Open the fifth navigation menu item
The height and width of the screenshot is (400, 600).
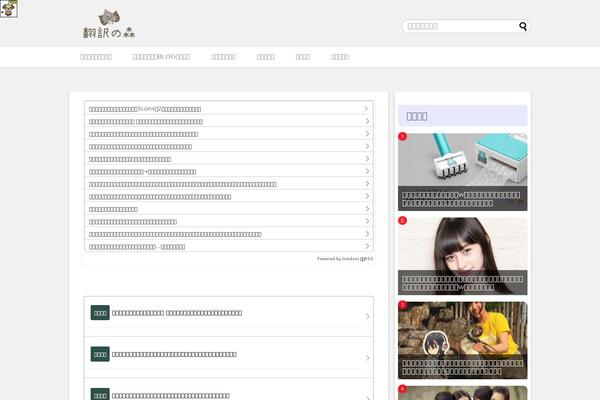[x=303, y=57]
